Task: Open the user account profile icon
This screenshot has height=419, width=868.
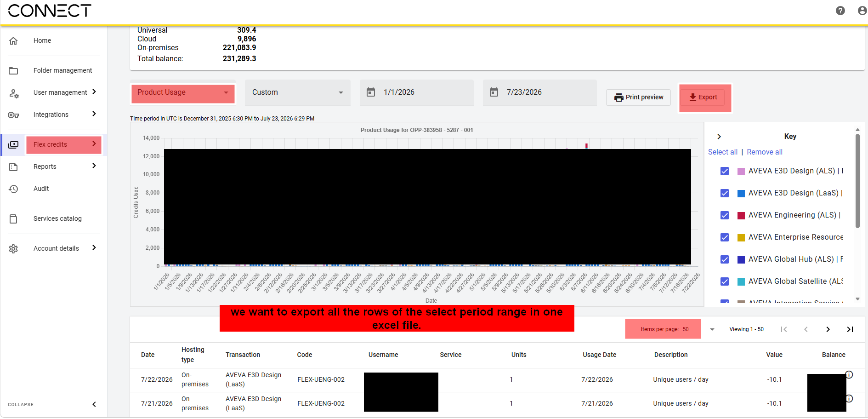Action: pyautogui.click(x=862, y=11)
